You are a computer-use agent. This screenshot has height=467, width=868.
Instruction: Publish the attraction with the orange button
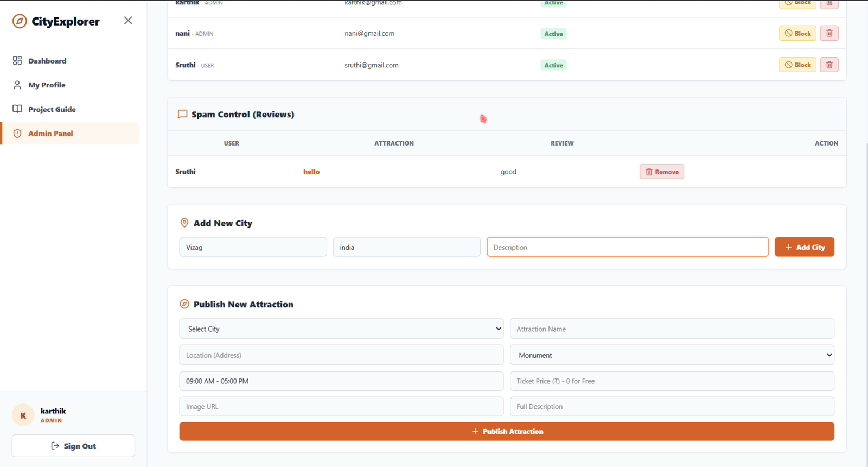[x=507, y=431]
